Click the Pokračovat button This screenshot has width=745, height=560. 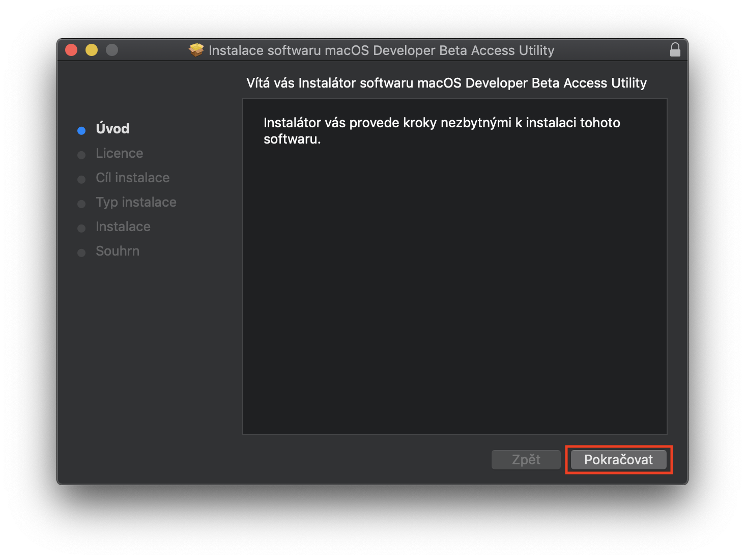click(618, 460)
